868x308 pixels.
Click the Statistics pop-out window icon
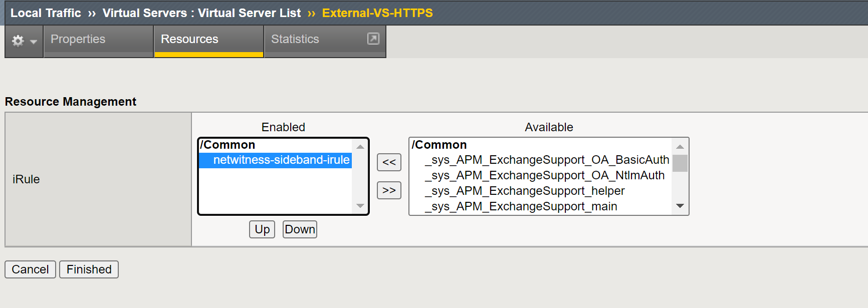373,39
